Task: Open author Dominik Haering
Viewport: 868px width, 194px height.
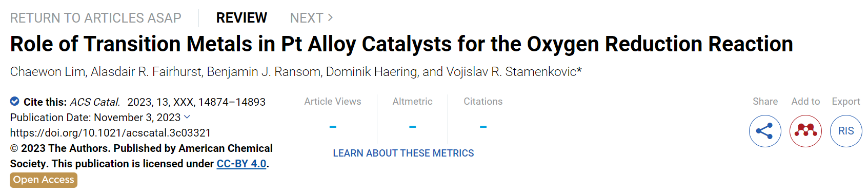Action: point(372,71)
